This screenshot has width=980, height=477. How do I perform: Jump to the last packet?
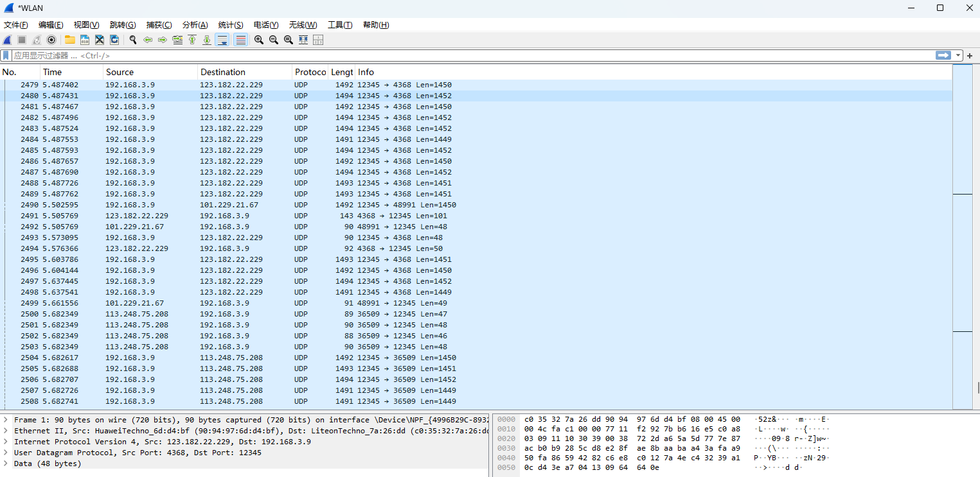pyautogui.click(x=206, y=40)
